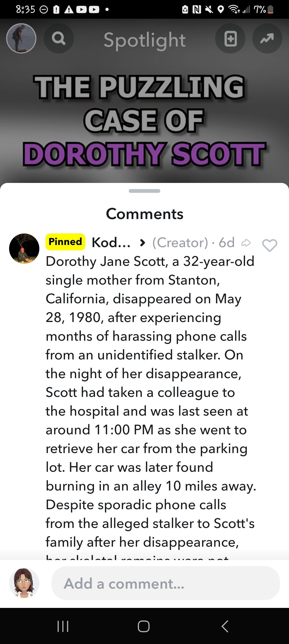
Task: Tap the Pinned yellow badge
Action: pos(65,242)
